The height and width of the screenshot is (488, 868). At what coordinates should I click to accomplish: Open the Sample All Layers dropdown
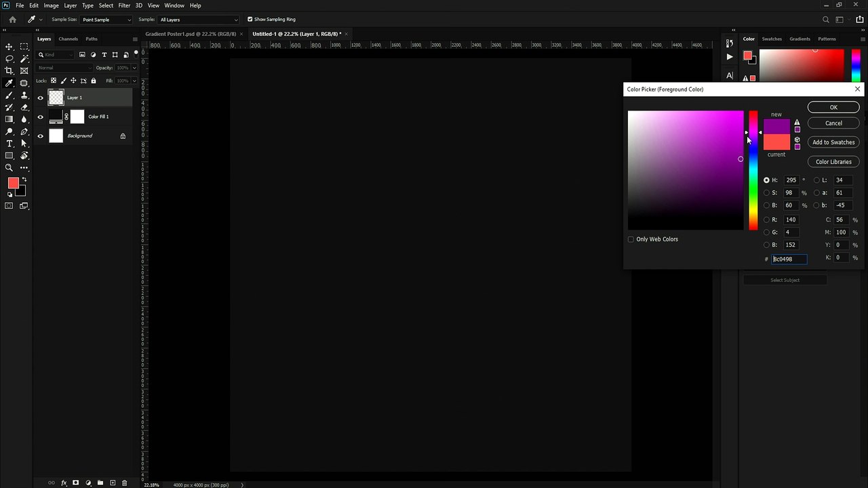click(x=199, y=20)
